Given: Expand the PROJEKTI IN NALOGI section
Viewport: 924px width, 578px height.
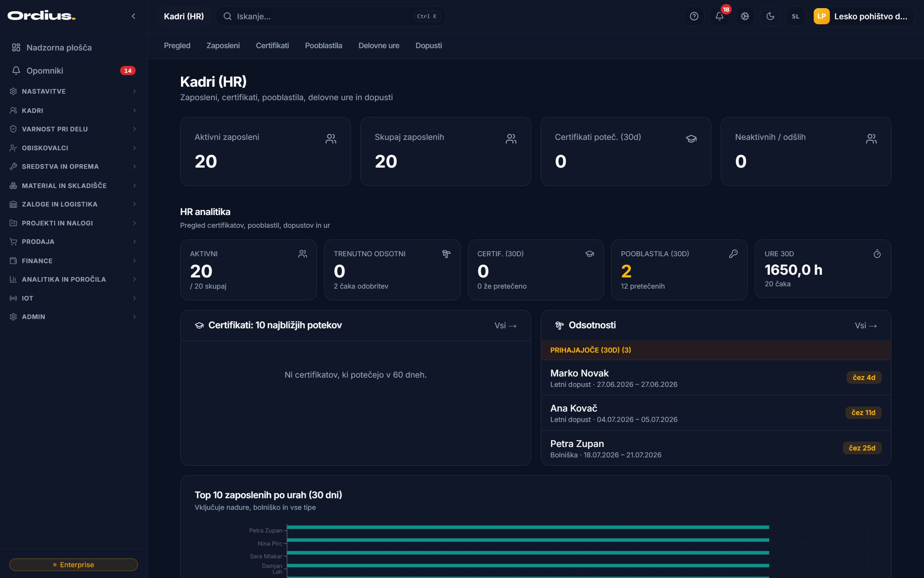Looking at the screenshot, I should [73, 223].
